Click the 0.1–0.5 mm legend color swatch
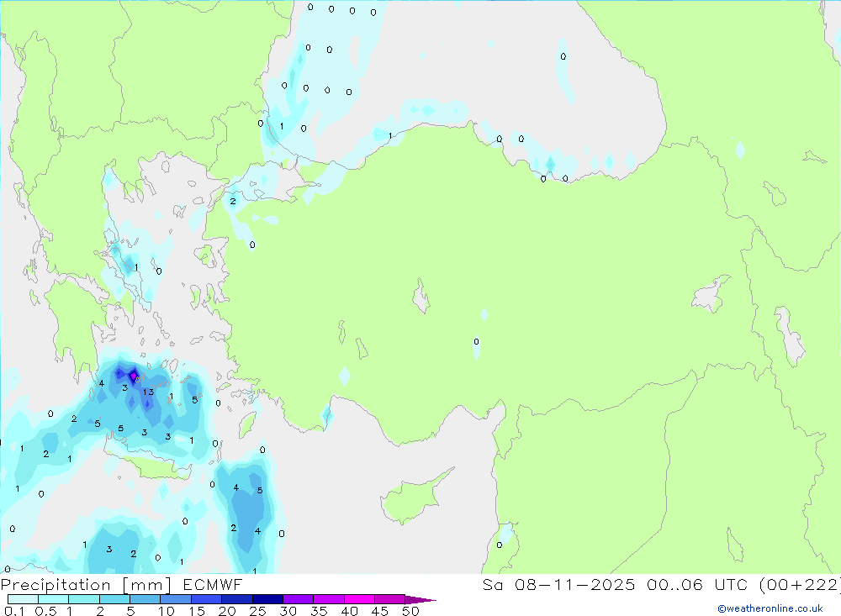 [23, 599]
